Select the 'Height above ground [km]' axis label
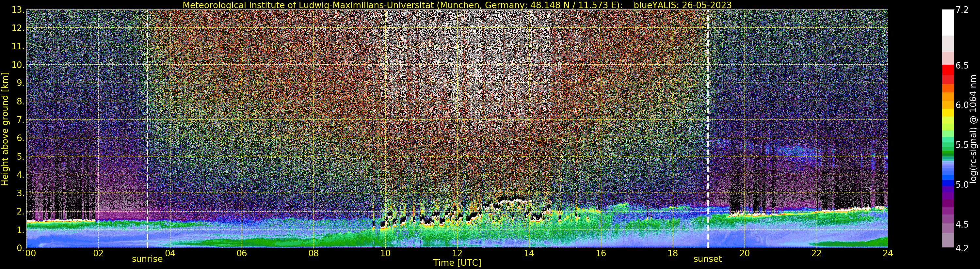980x269 pixels. [5, 129]
